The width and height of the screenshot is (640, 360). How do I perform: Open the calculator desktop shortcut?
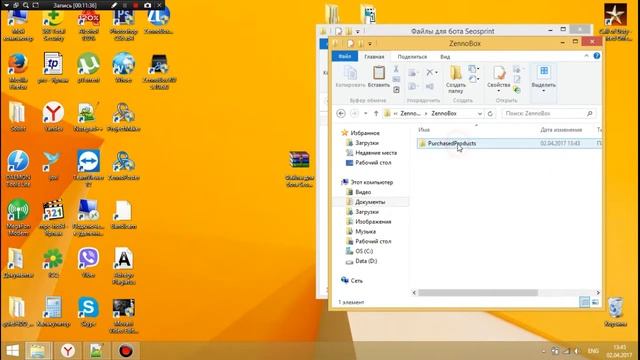tap(53, 311)
